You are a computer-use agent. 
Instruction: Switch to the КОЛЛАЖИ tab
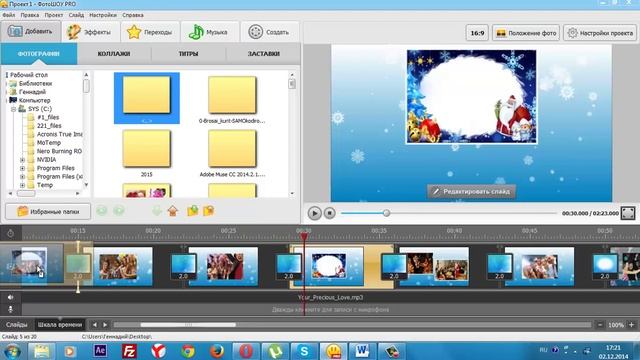click(114, 54)
